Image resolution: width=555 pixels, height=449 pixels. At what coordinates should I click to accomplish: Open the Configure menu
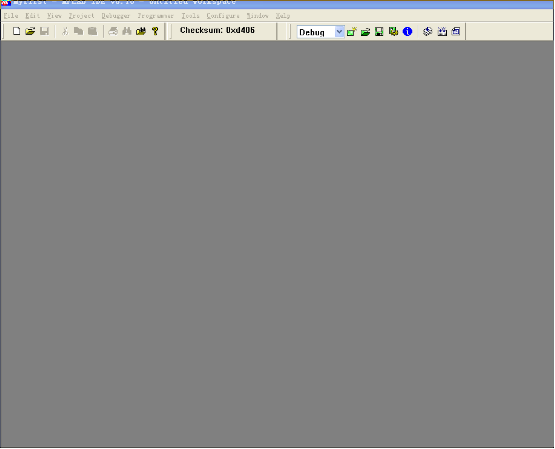pyautogui.click(x=223, y=16)
